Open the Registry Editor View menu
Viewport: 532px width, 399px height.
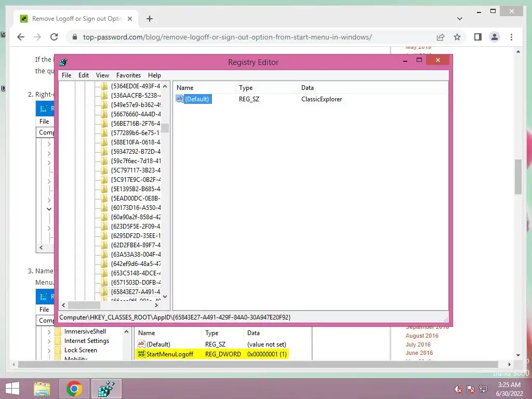coord(102,75)
